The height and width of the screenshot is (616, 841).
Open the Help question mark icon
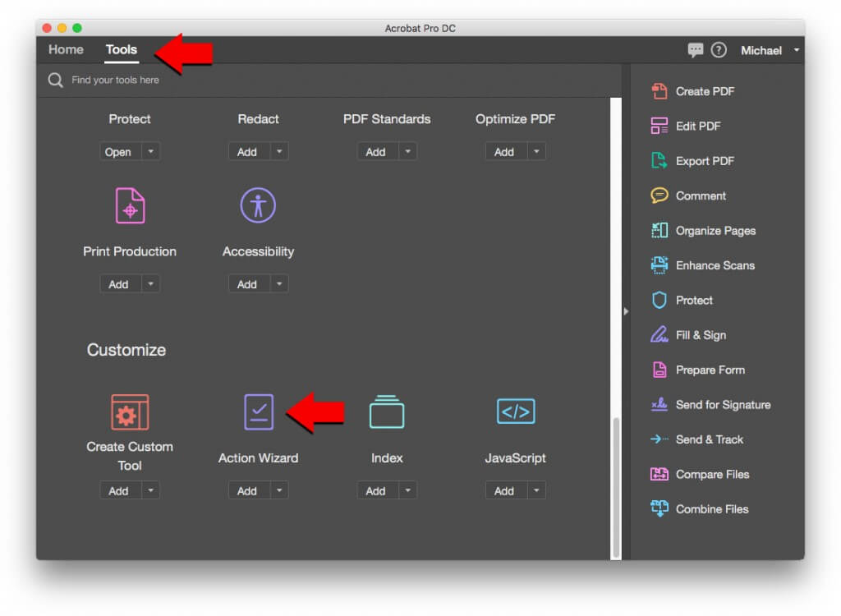[719, 50]
